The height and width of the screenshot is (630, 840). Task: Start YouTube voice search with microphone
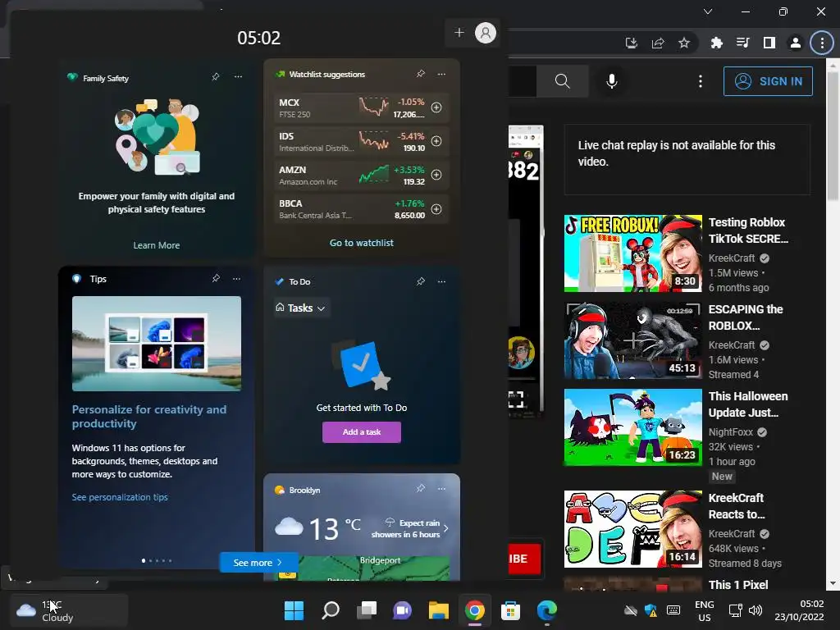tap(612, 81)
